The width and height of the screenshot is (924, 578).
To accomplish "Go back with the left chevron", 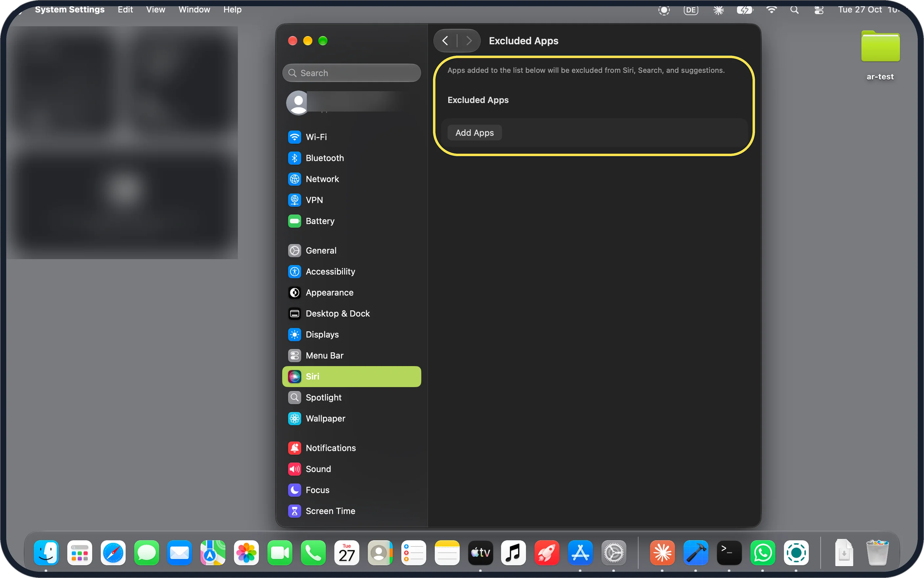I will pyautogui.click(x=445, y=41).
